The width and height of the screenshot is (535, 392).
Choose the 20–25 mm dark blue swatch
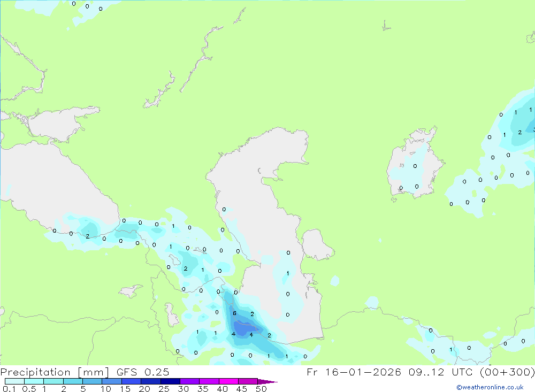151,381
